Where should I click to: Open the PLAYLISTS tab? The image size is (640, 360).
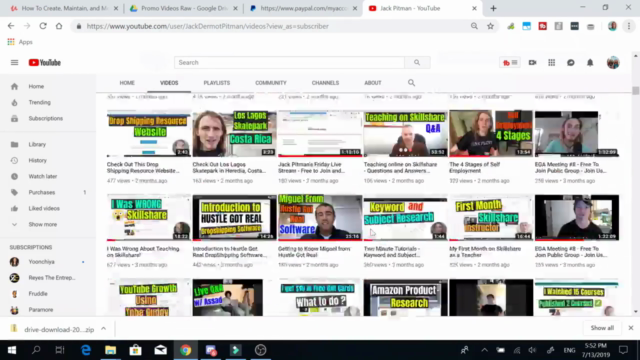(217, 83)
